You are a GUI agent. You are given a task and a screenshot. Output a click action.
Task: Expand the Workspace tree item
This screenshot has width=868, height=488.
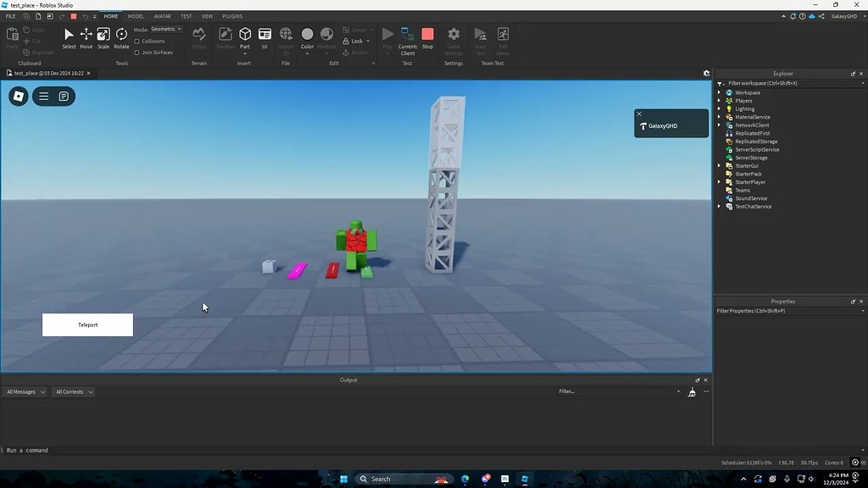[720, 92]
